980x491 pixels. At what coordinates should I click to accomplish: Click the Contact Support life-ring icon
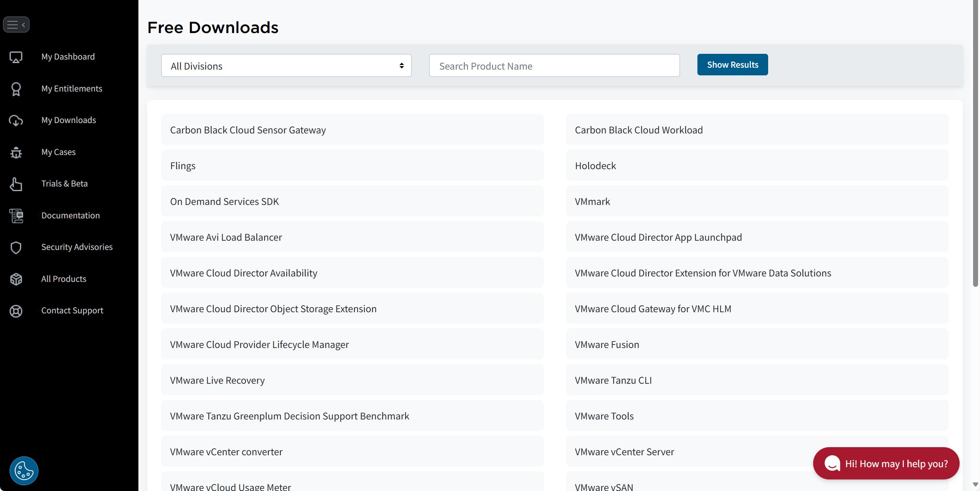pos(16,311)
